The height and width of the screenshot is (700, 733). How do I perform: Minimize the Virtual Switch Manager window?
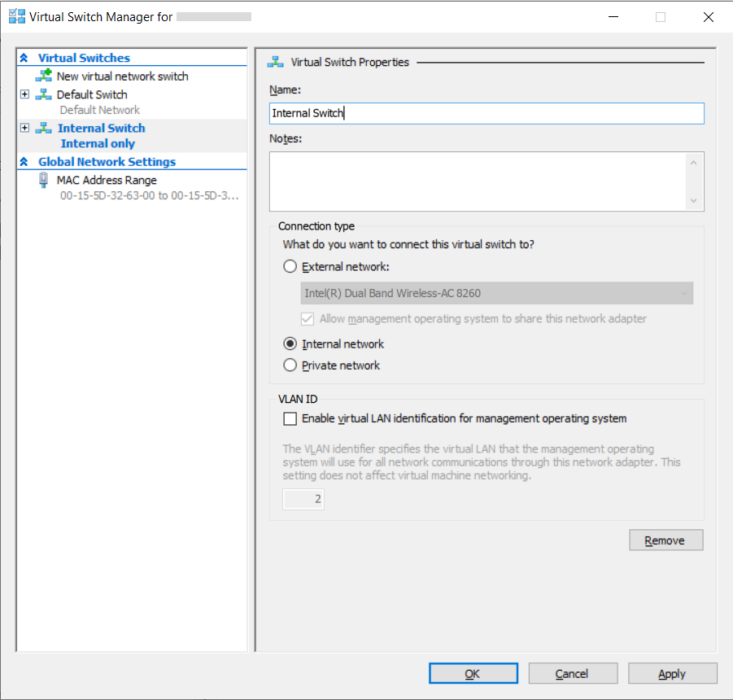(x=613, y=17)
